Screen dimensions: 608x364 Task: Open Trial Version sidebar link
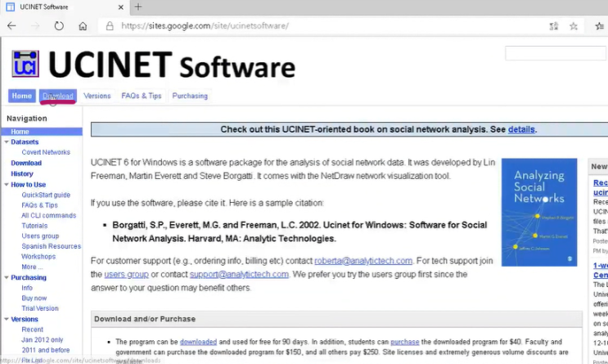tap(40, 308)
